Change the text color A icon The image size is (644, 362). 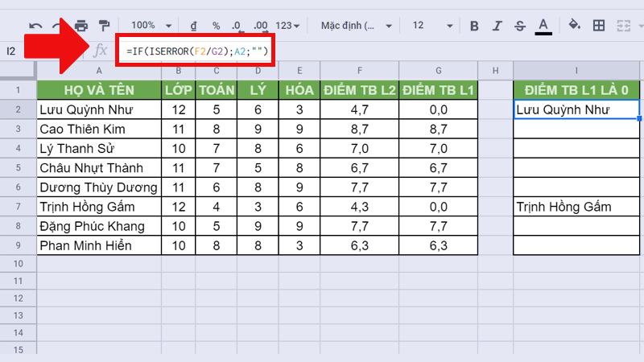(x=543, y=25)
